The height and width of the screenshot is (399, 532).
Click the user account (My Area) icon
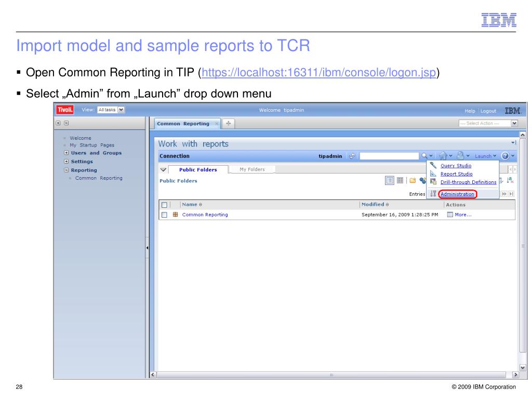[460, 155]
